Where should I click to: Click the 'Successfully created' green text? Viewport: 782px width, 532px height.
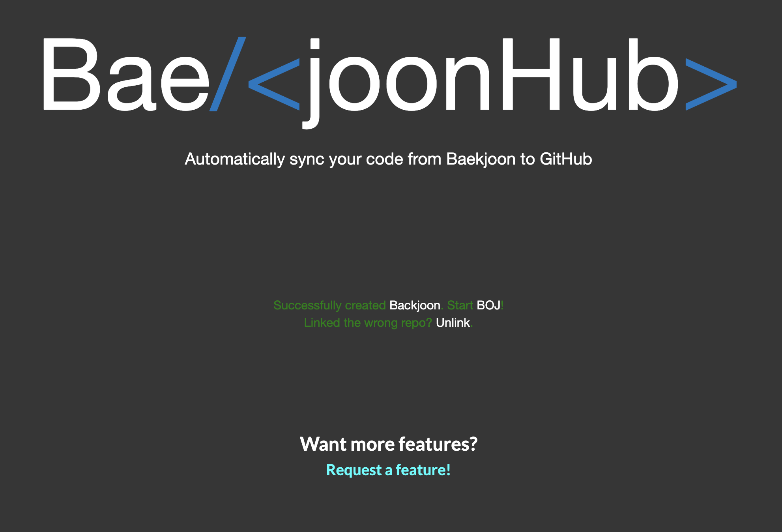(329, 305)
